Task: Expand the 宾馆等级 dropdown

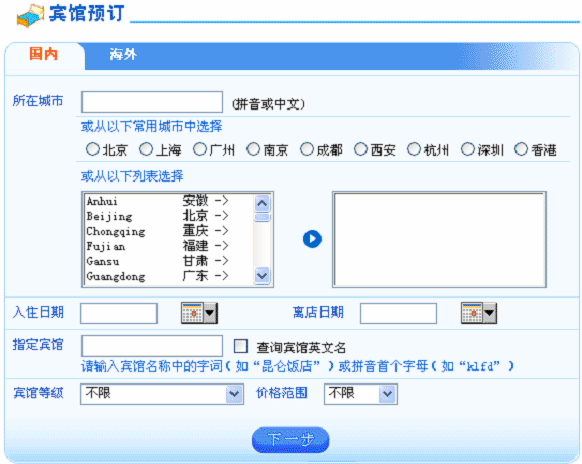Action: 162,394
